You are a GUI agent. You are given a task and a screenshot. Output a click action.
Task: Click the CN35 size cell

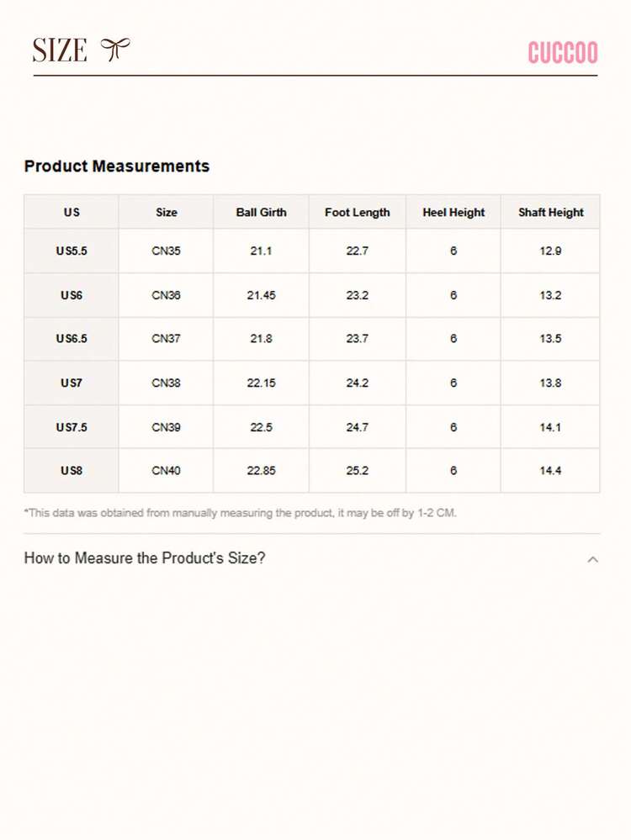click(x=165, y=251)
